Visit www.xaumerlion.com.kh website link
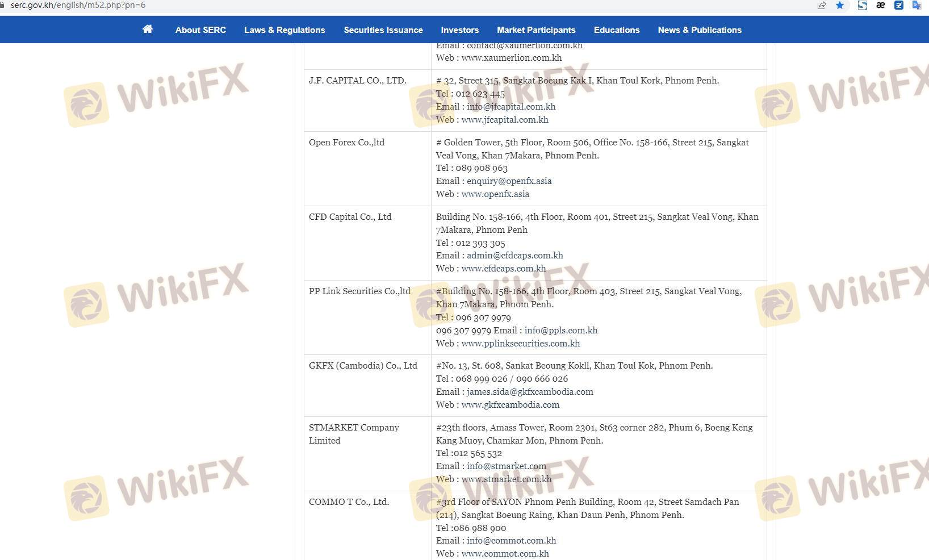 512,58
